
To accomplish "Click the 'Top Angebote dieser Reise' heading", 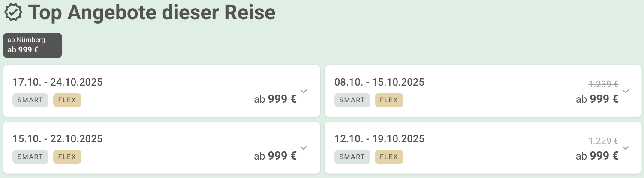I will pos(151,12).
